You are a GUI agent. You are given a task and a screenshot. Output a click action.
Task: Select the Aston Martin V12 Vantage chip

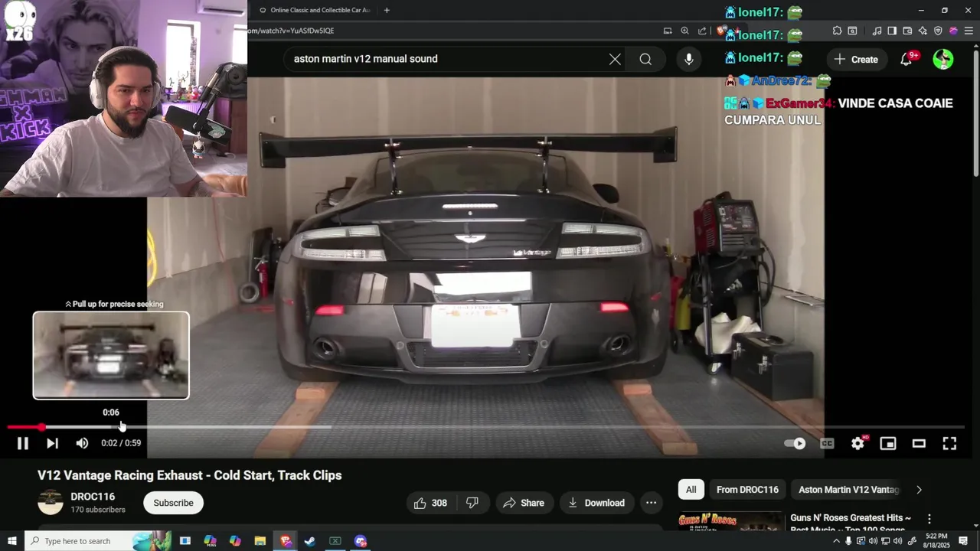tap(848, 490)
